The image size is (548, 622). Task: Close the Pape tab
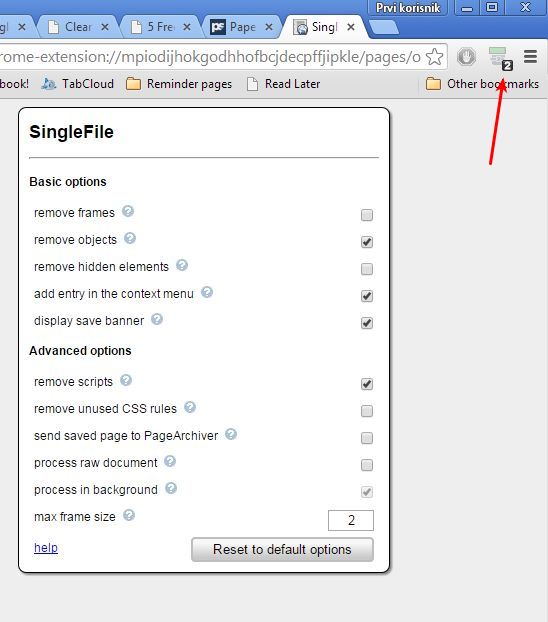[x=269, y=27]
